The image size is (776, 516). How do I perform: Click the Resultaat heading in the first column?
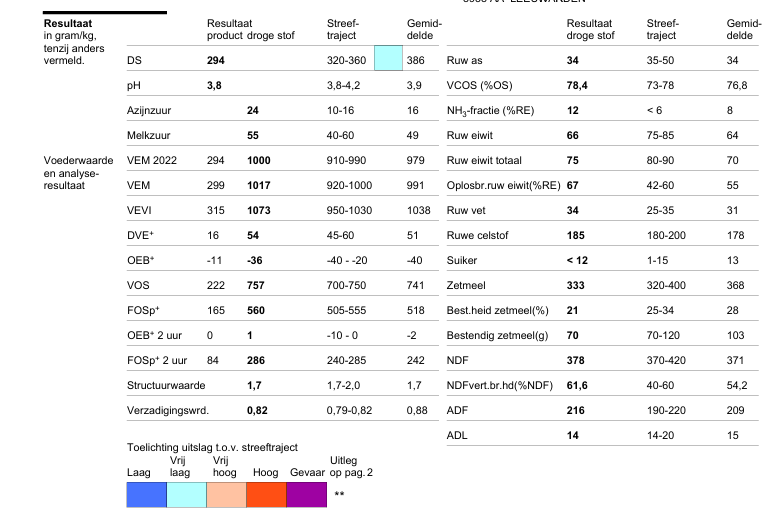pos(68,23)
